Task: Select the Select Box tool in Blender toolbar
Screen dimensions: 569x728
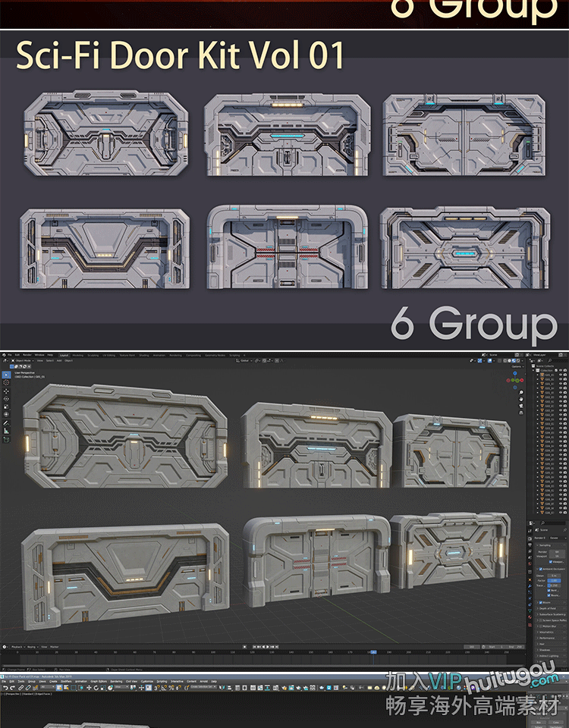Action: click(x=7, y=375)
